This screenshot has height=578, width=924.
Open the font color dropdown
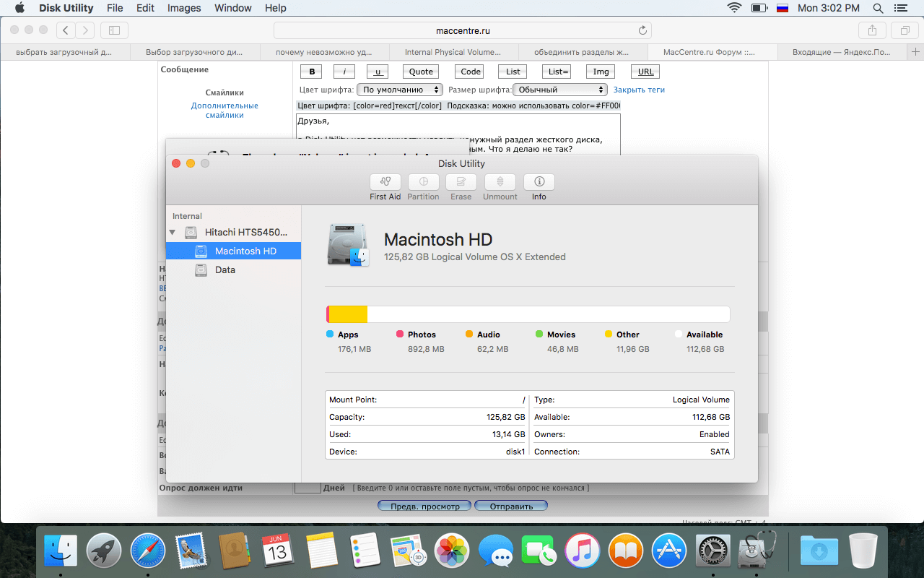coord(400,90)
